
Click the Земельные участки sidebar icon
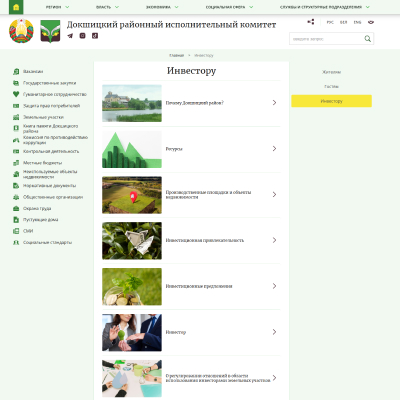point(16,117)
